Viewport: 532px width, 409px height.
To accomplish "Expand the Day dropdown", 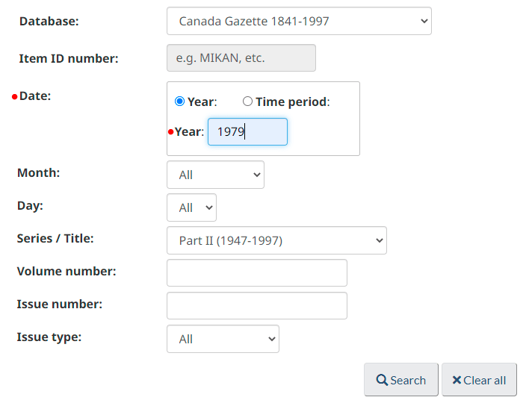I will (191, 207).
